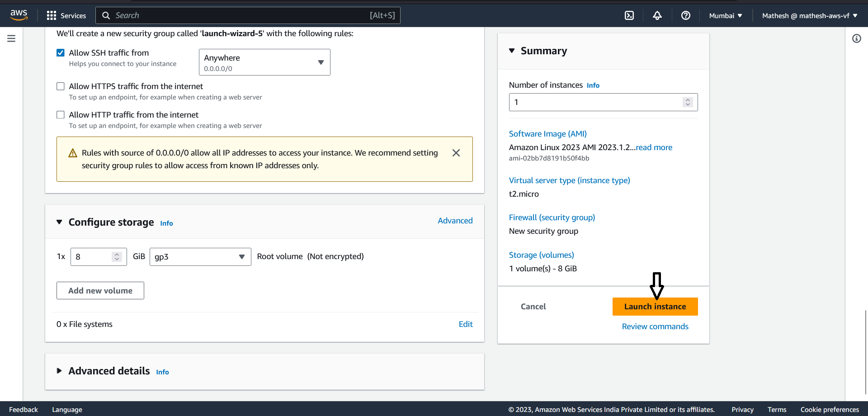Click the Launch instance button
The height and width of the screenshot is (416, 868).
tap(655, 307)
